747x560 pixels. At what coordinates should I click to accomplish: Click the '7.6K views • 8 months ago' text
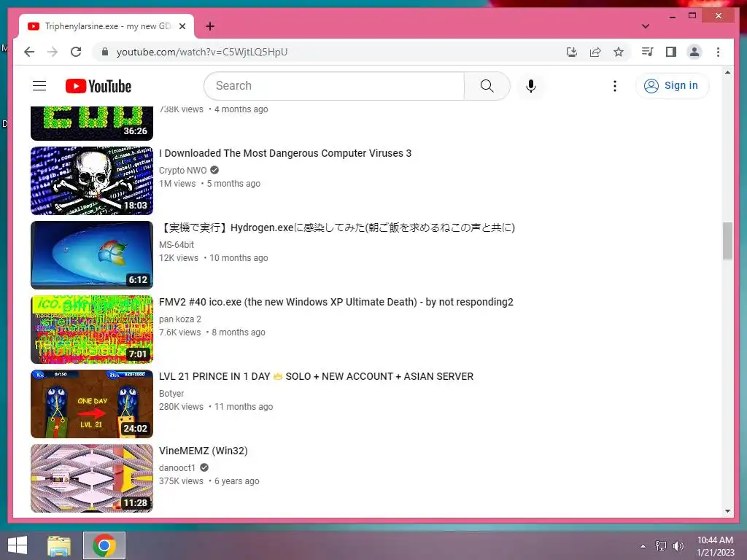(212, 332)
